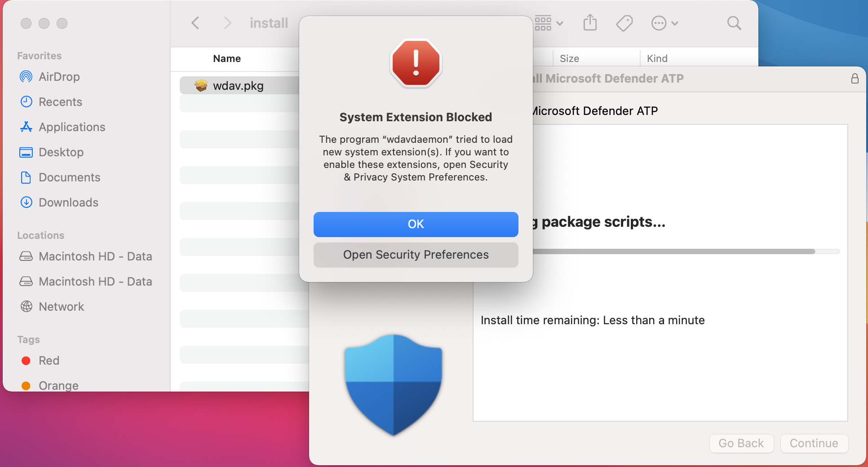Viewport: 868px width, 467px height.
Task: Select the Red tag in sidebar
Action: 49,361
